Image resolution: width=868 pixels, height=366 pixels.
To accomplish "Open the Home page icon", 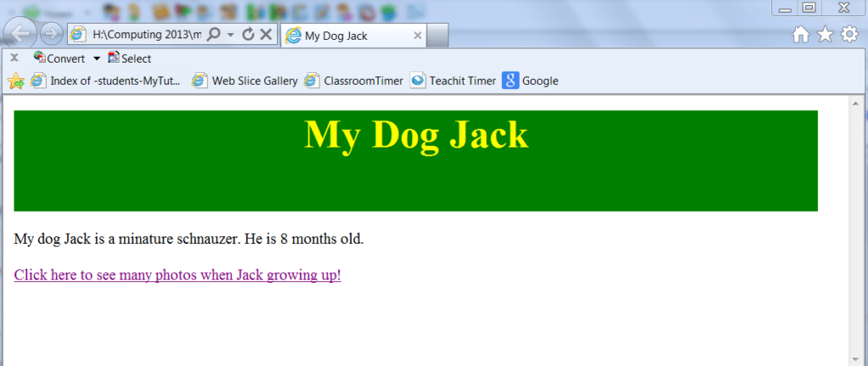I will [x=800, y=35].
